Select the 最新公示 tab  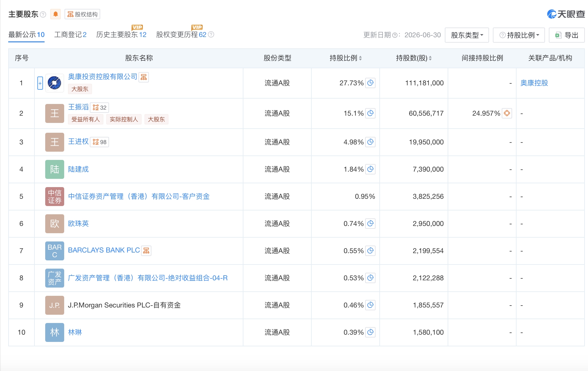[x=27, y=35]
